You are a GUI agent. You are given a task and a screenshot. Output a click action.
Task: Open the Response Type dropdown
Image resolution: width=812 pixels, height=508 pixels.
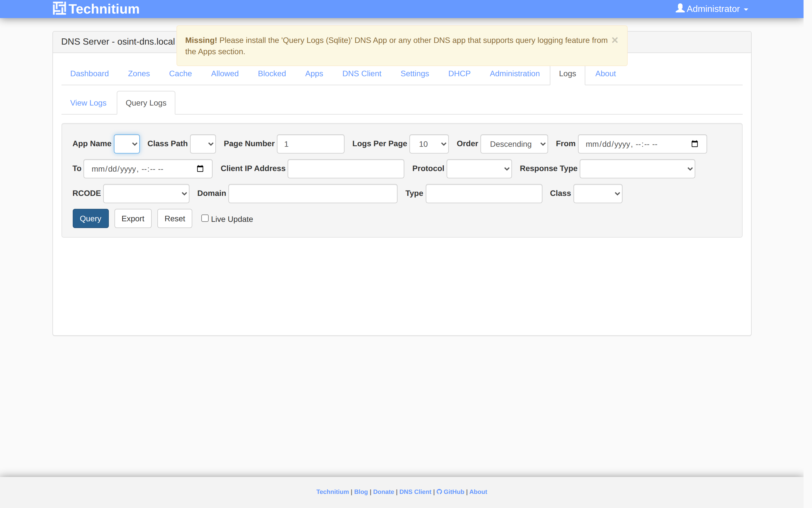[x=637, y=169]
